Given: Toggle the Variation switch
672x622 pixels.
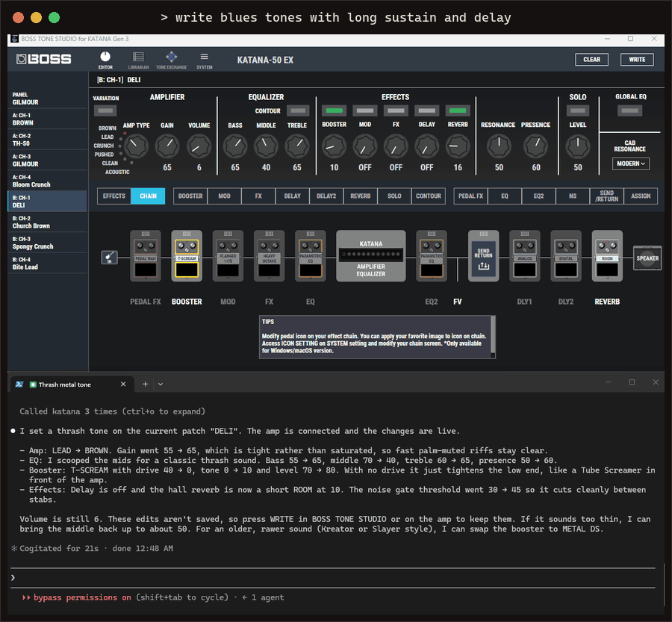Looking at the screenshot, I should [105, 111].
